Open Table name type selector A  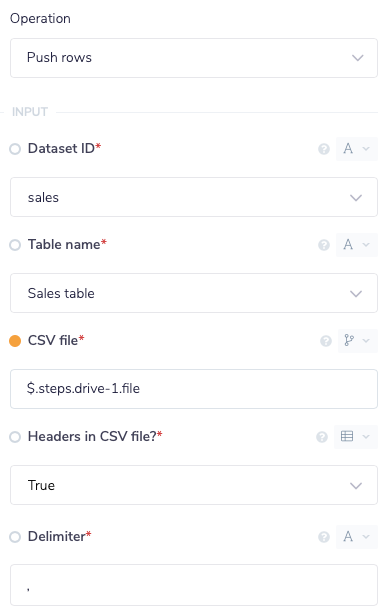pos(356,245)
